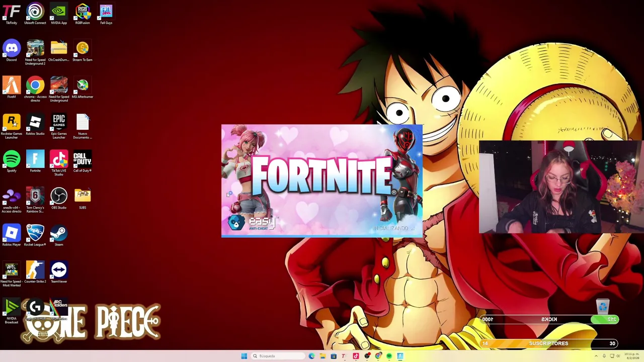Viewport: 644px width, 362px height.
Task: Select the Fall Guys shortcut
Action: pos(106,14)
